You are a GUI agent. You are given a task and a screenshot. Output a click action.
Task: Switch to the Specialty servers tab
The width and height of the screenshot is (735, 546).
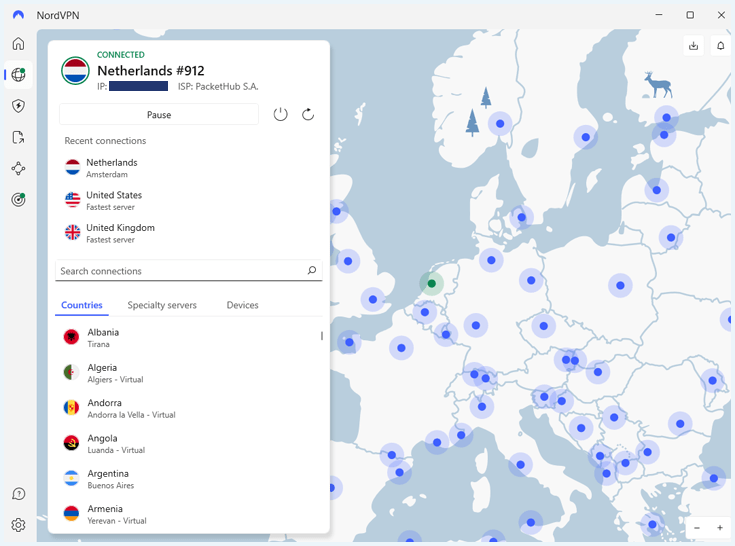pos(162,305)
